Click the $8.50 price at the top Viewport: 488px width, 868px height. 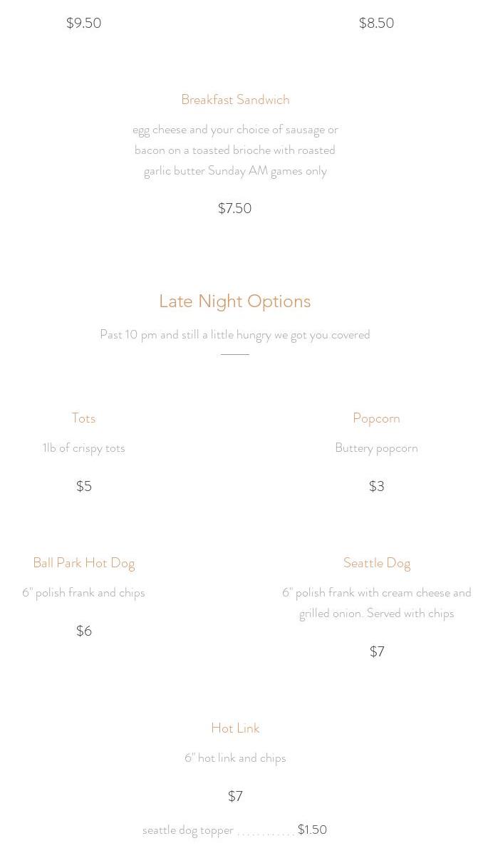[376, 23]
